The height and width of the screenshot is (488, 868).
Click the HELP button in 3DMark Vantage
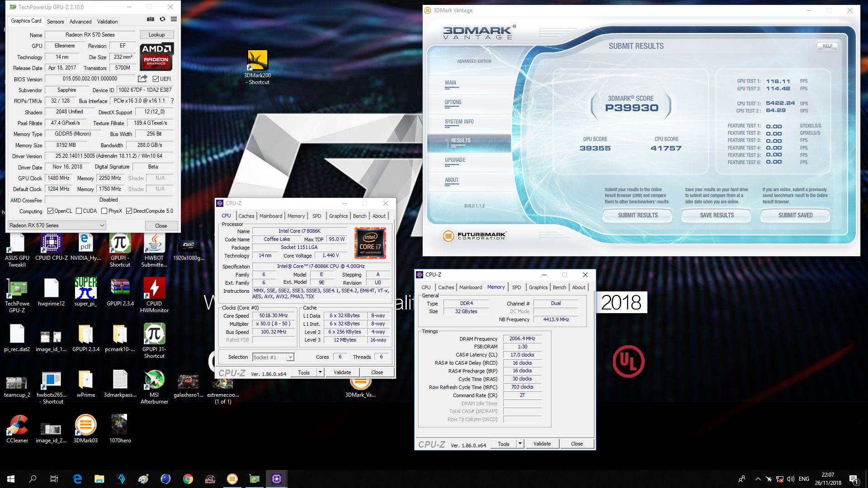[827, 46]
